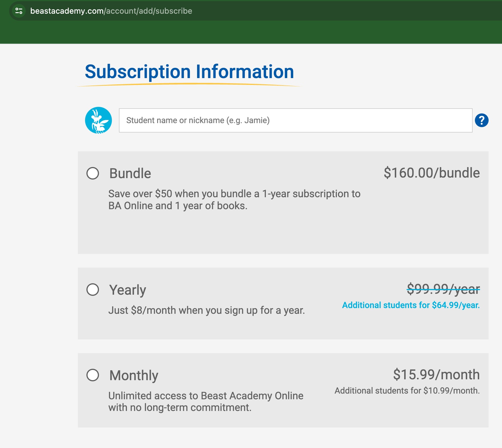The image size is (502, 448).
Task: Click Additional students for $64.99/year text
Action: pyautogui.click(x=411, y=305)
